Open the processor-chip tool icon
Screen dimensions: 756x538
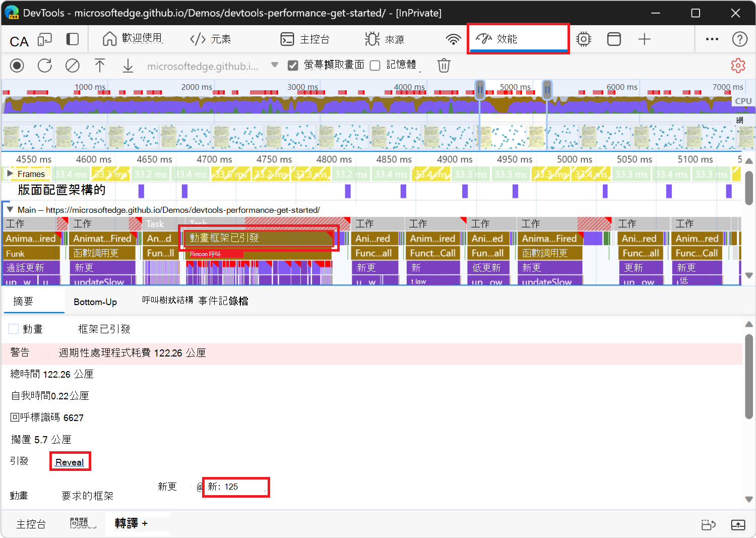pyautogui.click(x=584, y=39)
